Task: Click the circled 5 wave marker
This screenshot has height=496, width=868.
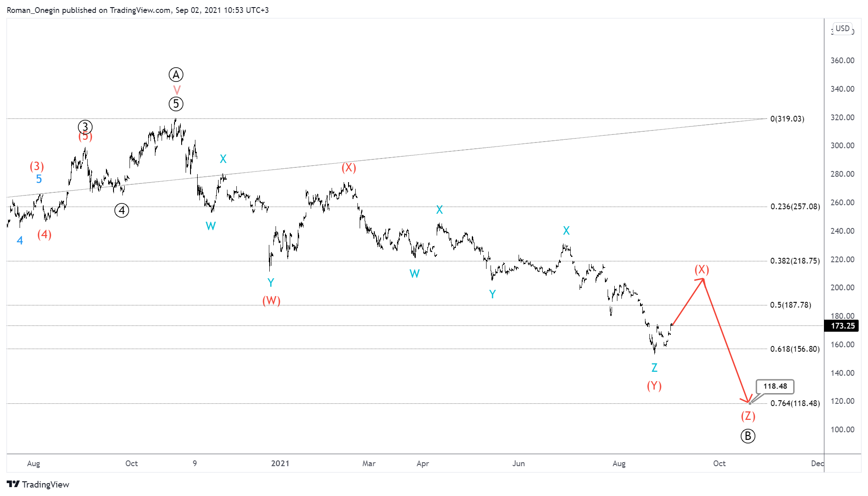Action: (x=176, y=104)
